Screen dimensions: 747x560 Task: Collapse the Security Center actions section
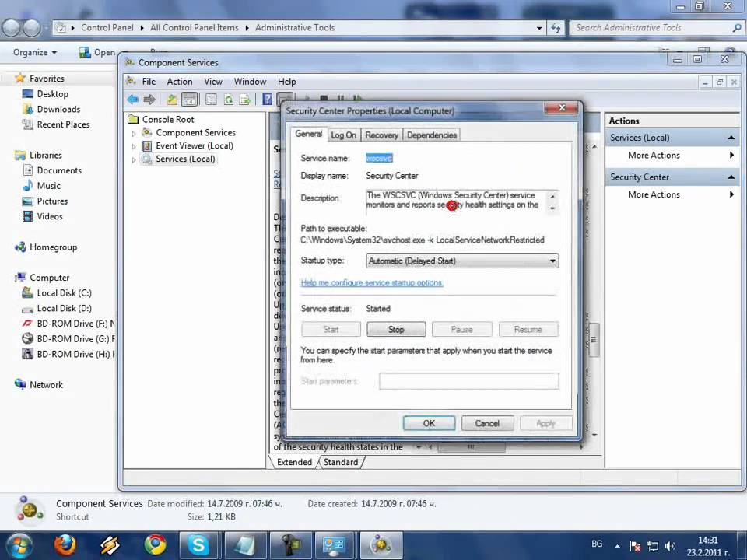point(731,177)
